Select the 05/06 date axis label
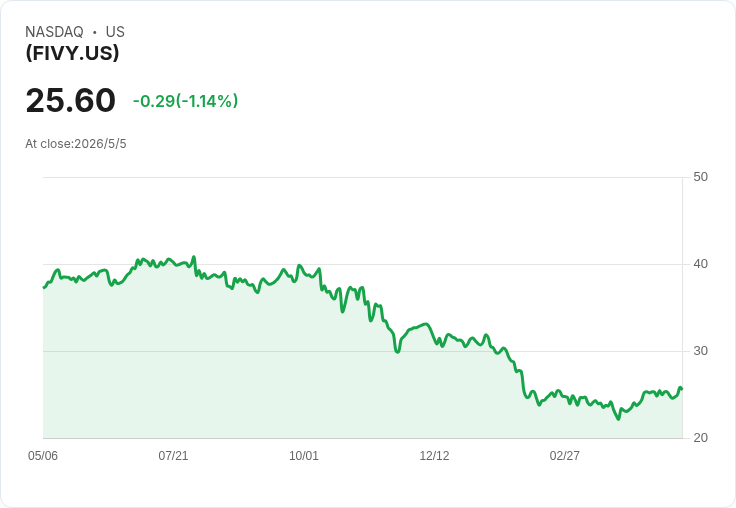The image size is (736, 508). click(43, 455)
